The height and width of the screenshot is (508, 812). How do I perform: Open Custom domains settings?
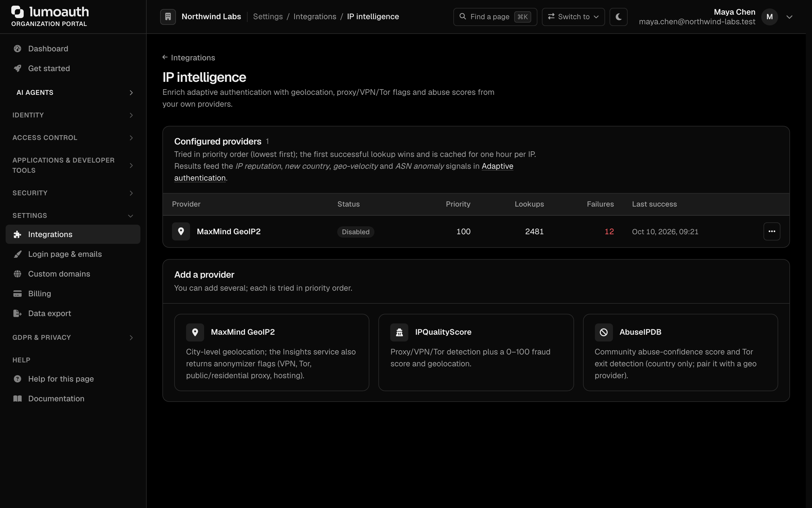tap(73, 274)
